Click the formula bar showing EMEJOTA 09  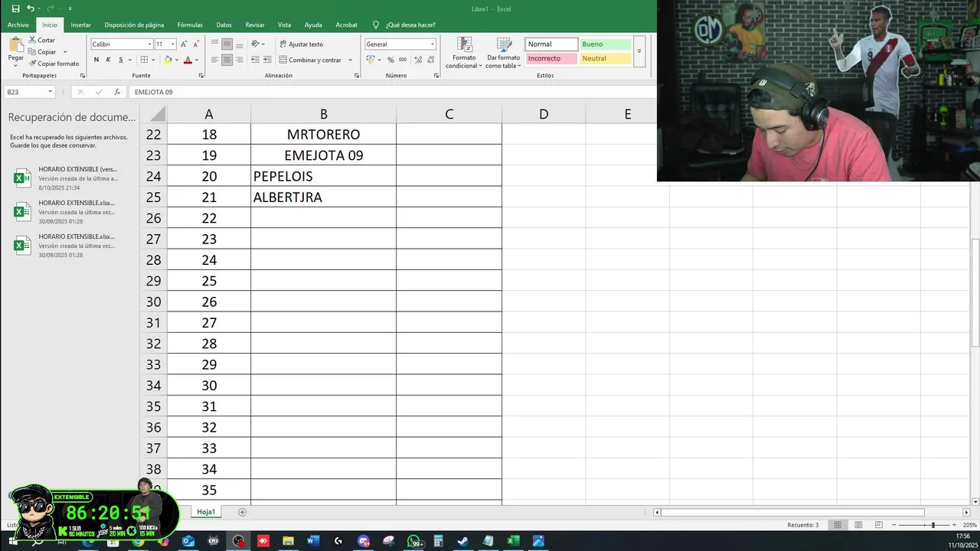pos(393,92)
